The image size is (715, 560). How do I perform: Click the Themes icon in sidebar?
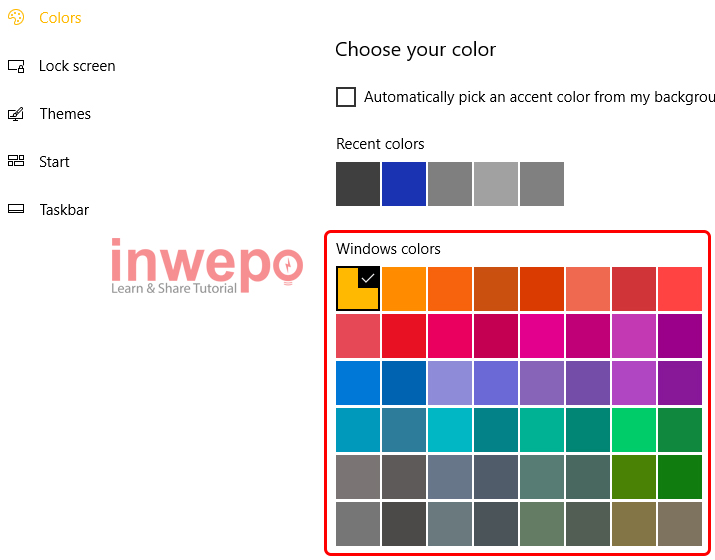click(15, 114)
